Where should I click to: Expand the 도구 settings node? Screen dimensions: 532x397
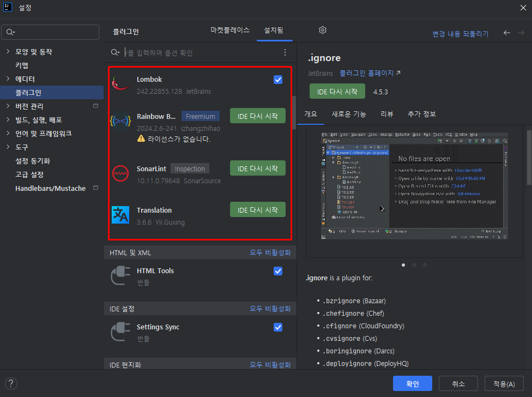tap(8, 147)
